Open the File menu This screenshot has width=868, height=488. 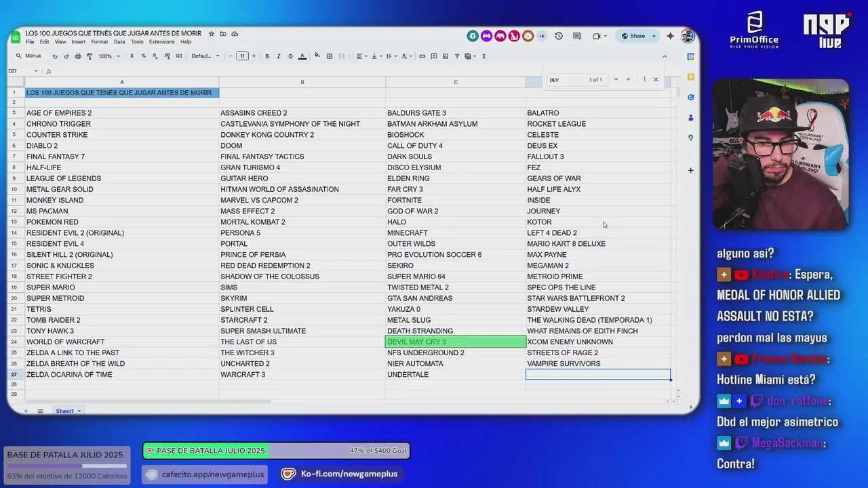pos(30,42)
